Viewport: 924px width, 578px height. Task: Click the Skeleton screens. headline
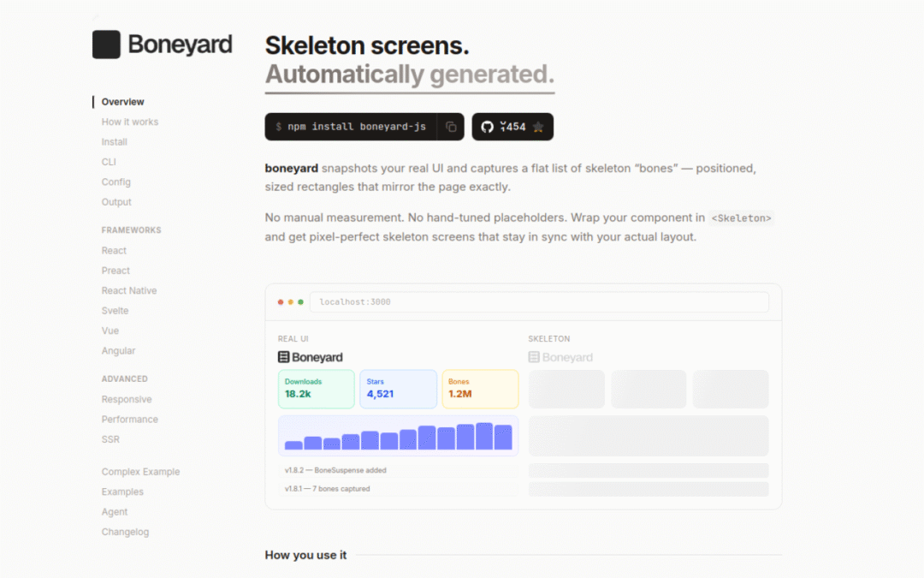(367, 45)
